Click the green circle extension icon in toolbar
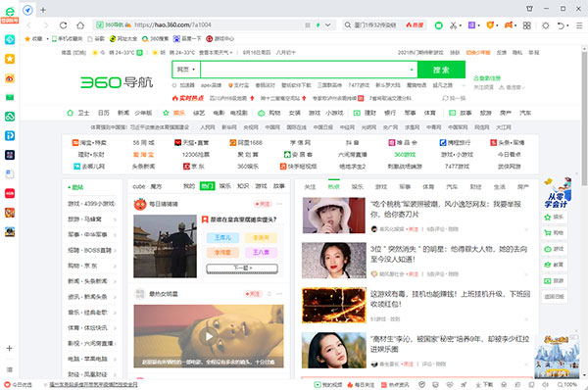This screenshot has width=588, height=390. (438, 25)
